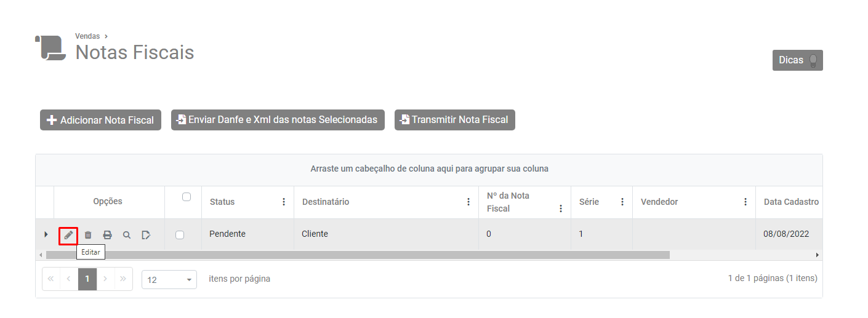Open Vendedor column options menu
868x318 pixels.
pos(745,202)
